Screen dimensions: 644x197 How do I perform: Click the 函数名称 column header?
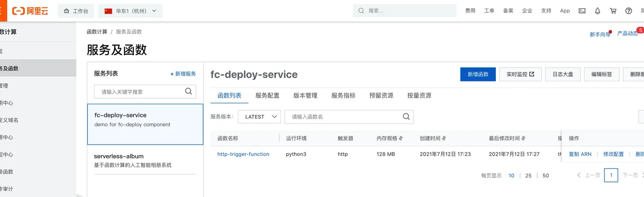pyautogui.click(x=228, y=138)
